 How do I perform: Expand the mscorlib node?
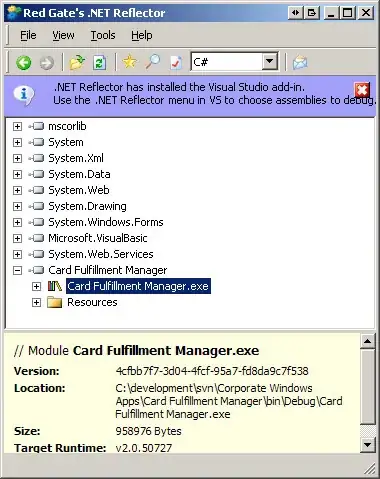[17, 127]
